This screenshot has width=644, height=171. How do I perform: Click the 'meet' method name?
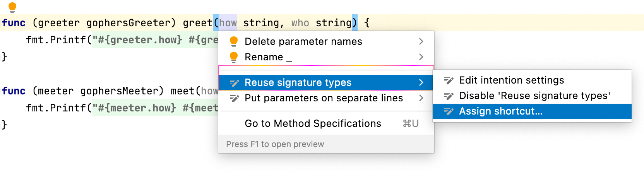183,91
